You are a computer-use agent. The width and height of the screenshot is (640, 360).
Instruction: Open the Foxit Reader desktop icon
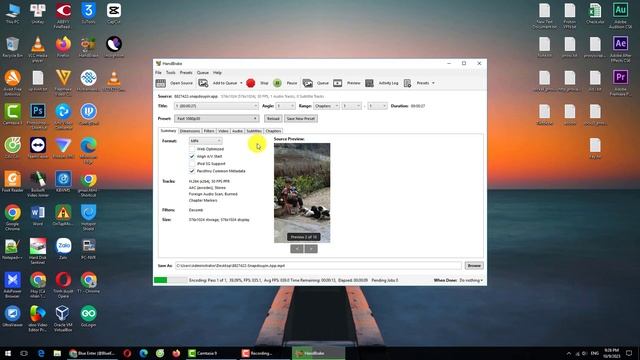[x=13, y=179]
